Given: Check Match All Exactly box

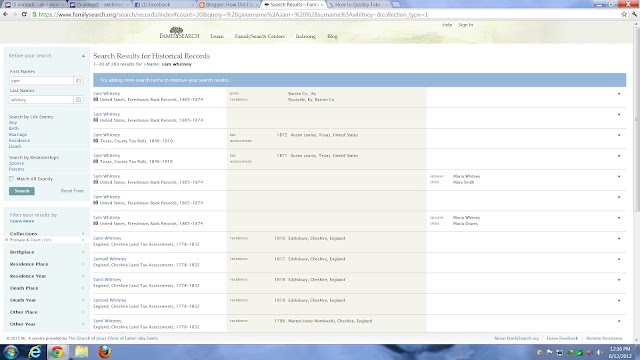Looking at the screenshot, I should pyautogui.click(x=11, y=178).
